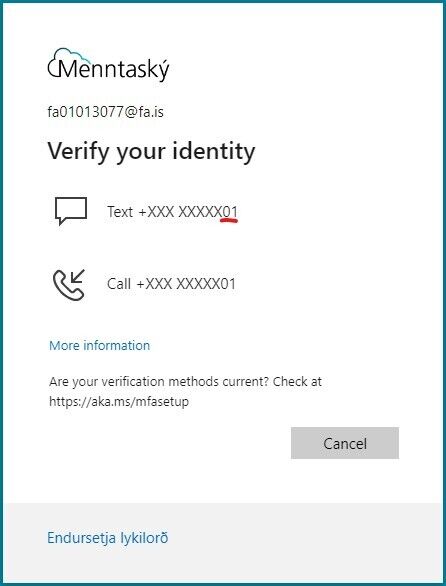The width and height of the screenshot is (446, 586).
Task: Open the Endursetja lykilorð link
Action: click(x=108, y=538)
